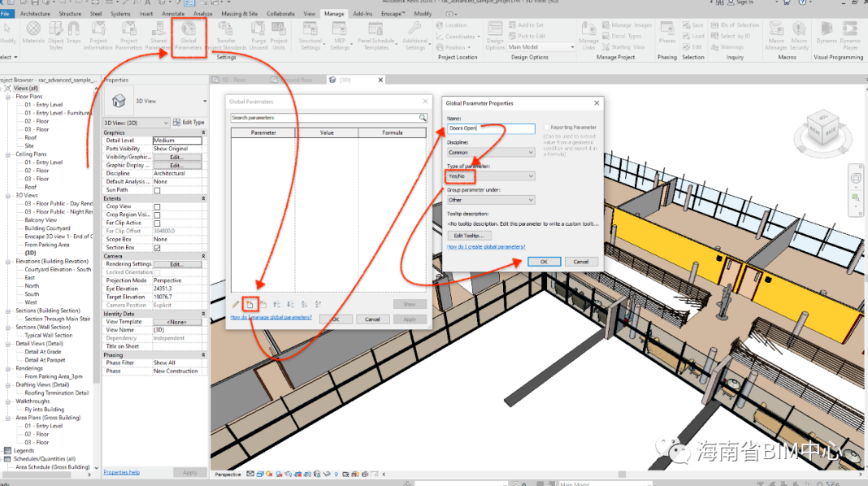This screenshot has height=486, width=868.
Task: Toggle the Section Box checkbox
Action: (x=157, y=248)
